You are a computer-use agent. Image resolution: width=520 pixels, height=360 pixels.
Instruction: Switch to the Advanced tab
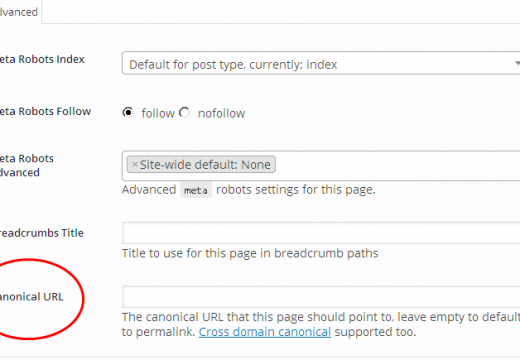[x=20, y=12]
